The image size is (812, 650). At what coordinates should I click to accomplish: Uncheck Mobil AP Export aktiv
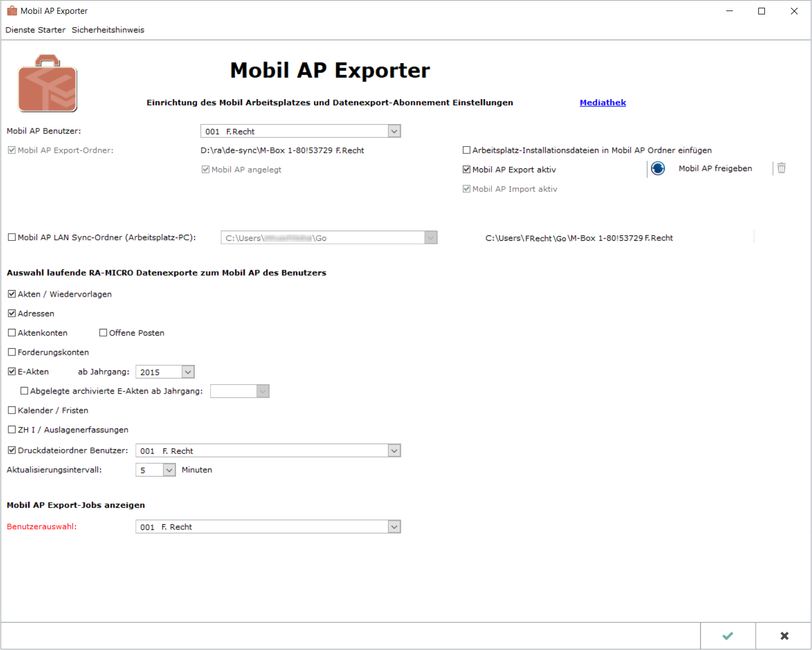[467, 169]
